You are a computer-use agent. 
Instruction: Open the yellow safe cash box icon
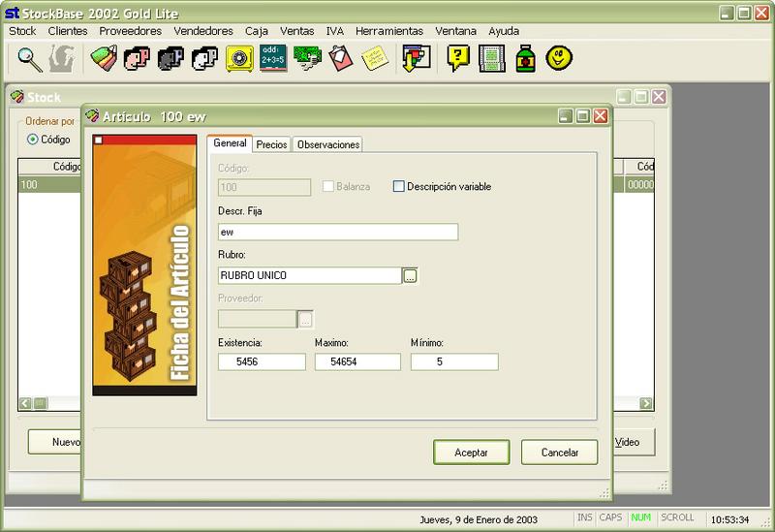pyautogui.click(x=239, y=59)
